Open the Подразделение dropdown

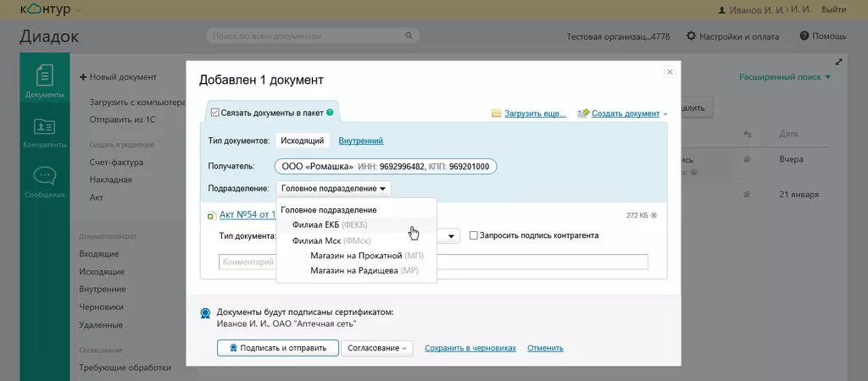(333, 189)
